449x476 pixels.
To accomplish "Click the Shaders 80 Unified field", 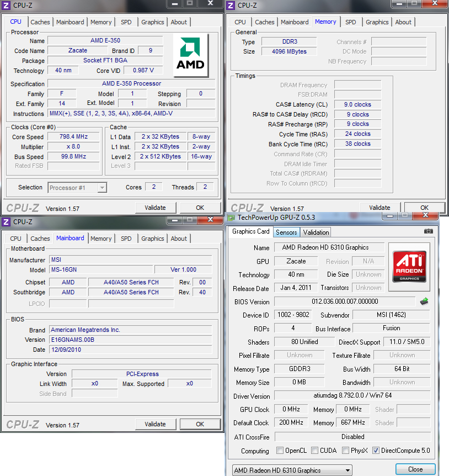I will point(304,342).
